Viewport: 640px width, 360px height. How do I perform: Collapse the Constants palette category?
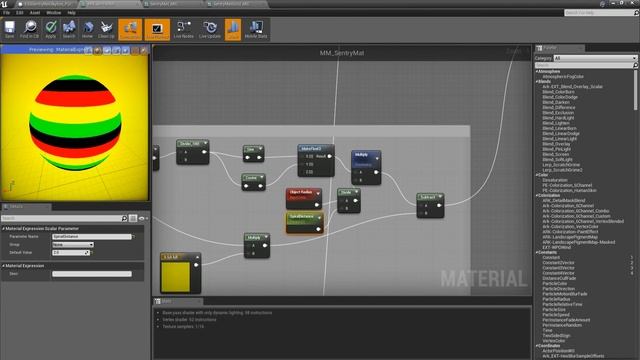pos(537,252)
